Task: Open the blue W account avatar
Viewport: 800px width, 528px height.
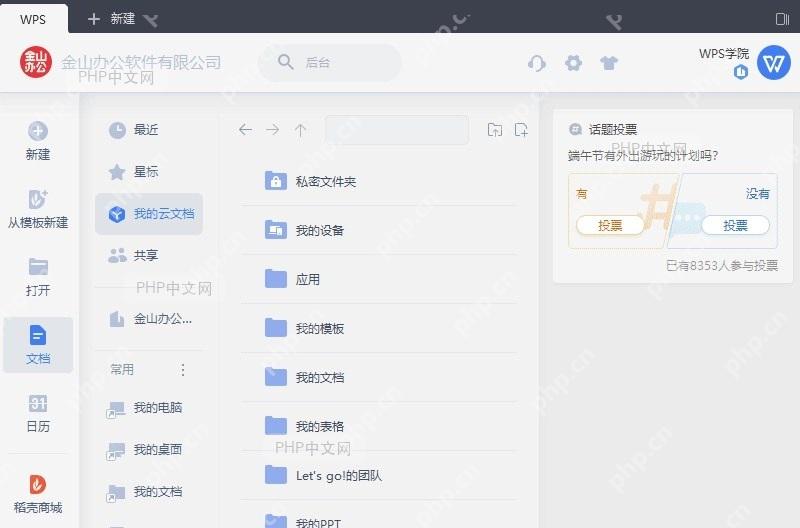Action: point(773,62)
